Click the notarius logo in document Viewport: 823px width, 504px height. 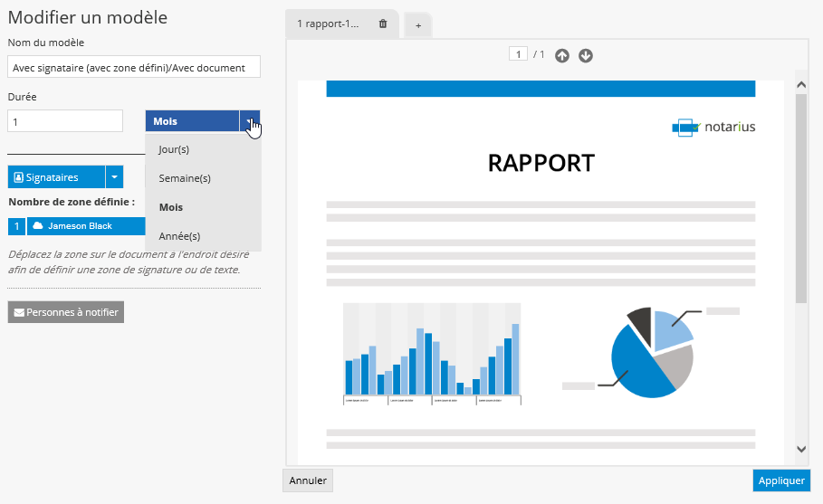point(713,127)
